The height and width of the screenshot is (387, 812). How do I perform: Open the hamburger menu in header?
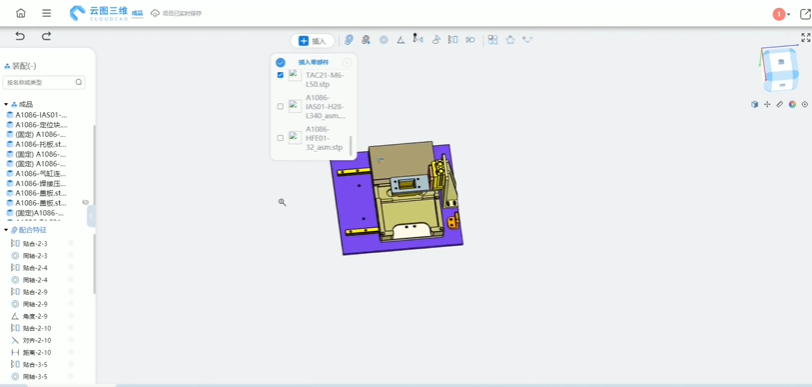(x=47, y=13)
